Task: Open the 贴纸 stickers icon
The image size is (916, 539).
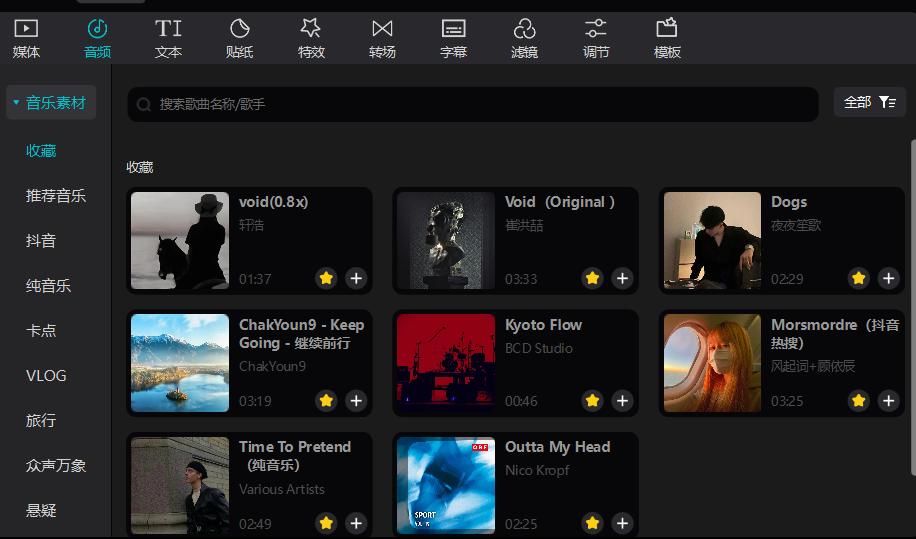Action: coord(240,38)
